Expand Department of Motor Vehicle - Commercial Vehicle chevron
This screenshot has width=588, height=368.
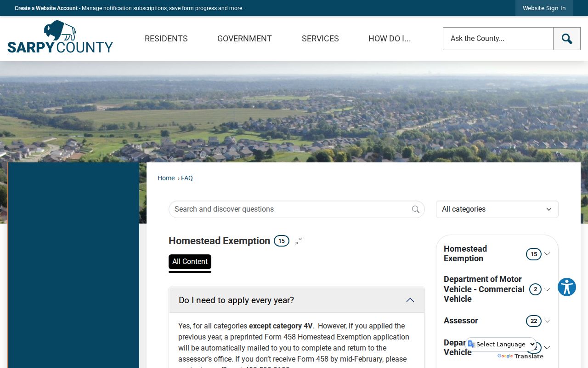tap(547, 289)
